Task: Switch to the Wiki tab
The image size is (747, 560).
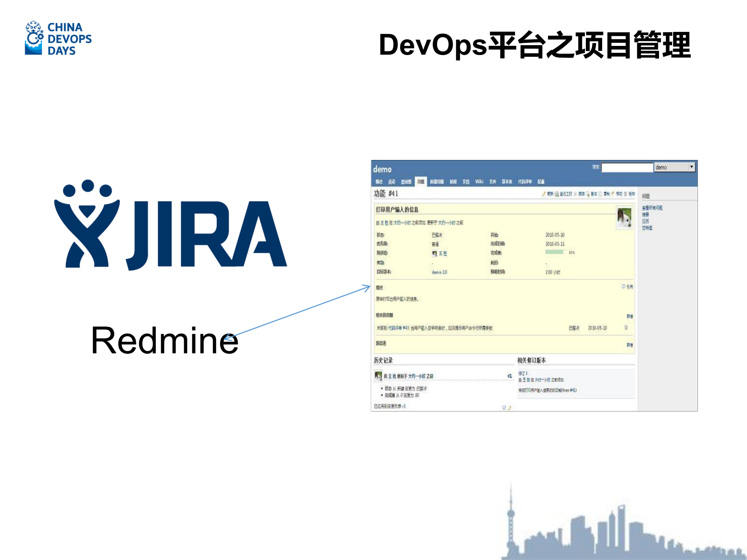Action: point(479,181)
